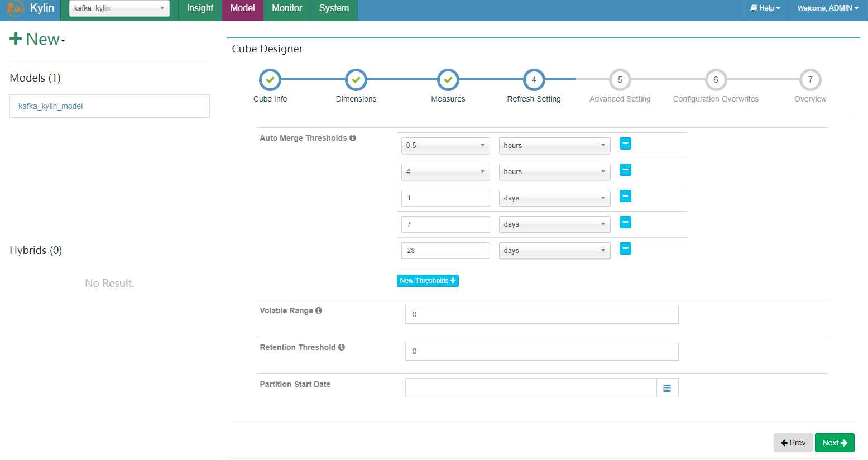The image size is (868, 460).
Task: Remove the 7 days threshold row
Action: [x=626, y=222]
